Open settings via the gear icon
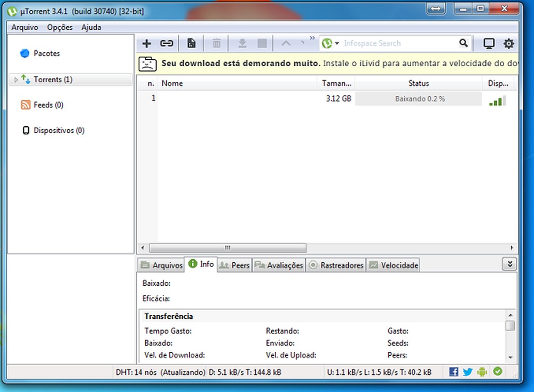This screenshot has height=392, width=534. coord(508,43)
